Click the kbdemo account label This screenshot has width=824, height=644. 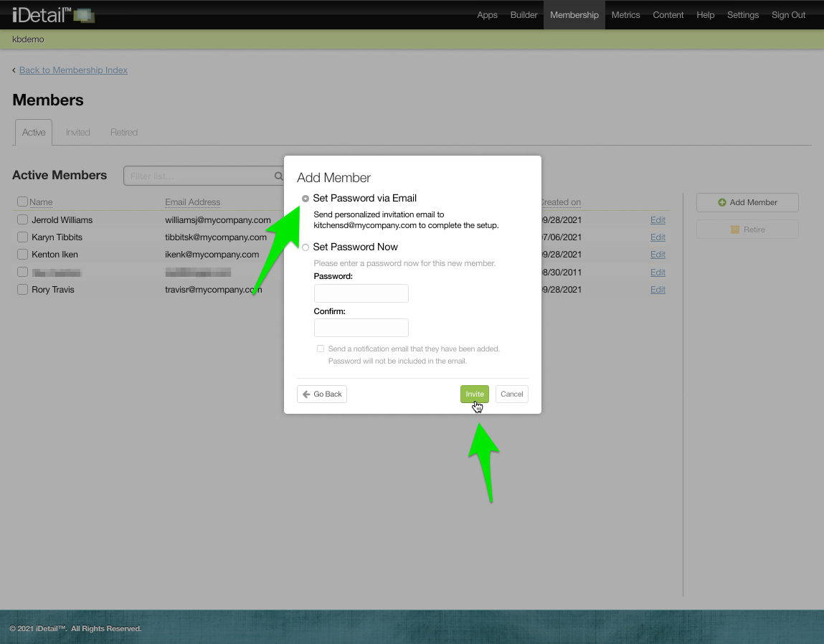pyautogui.click(x=28, y=39)
